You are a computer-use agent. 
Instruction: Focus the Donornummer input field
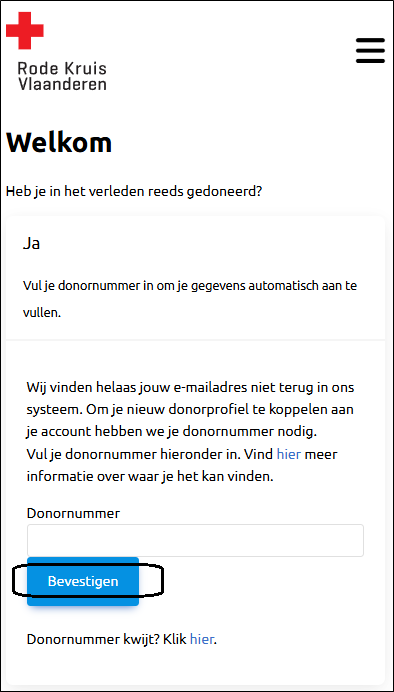(195, 540)
